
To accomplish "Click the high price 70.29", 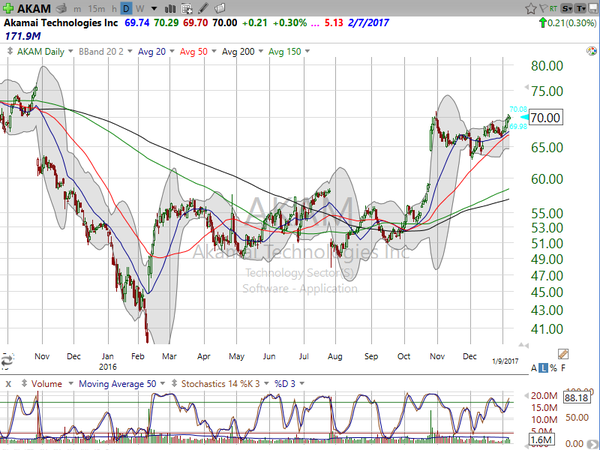I will (166, 23).
